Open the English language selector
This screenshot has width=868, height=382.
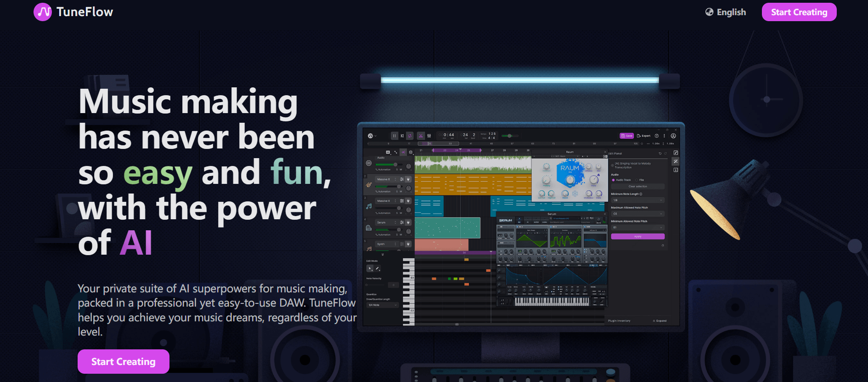[x=726, y=12]
